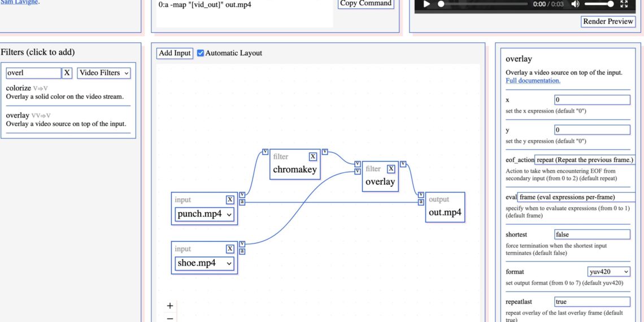Viewport: 644px width, 322px height.
Task: Add the overlay filter from list
Action: [18, 115]
